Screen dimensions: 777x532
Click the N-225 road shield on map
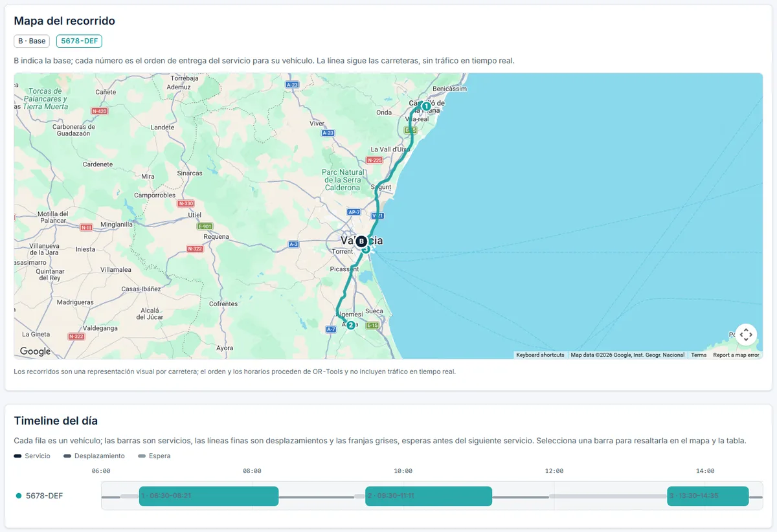[374, 160]
